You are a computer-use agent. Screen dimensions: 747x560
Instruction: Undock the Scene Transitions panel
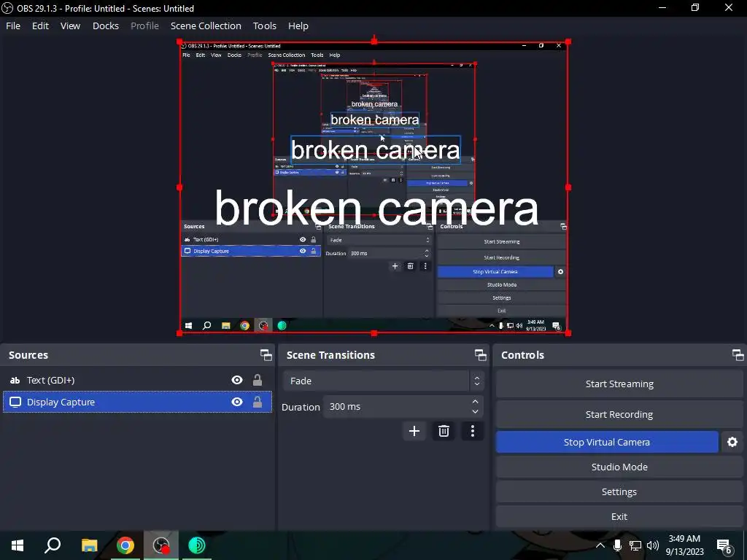coord(480,355)
